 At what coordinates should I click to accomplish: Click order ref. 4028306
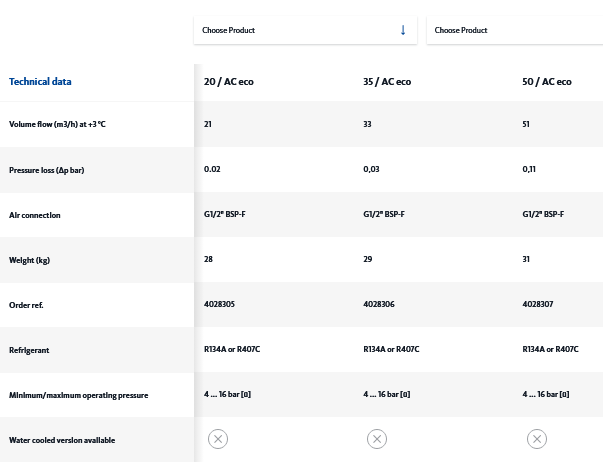coord(378,304)
